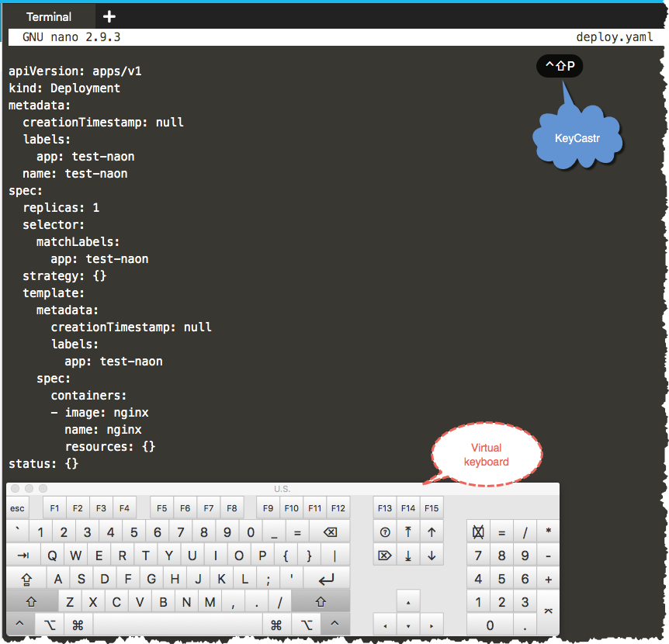669x644 pixels.
Task: Click the 'status: {}' line
Action: click(x=43, y=463)
